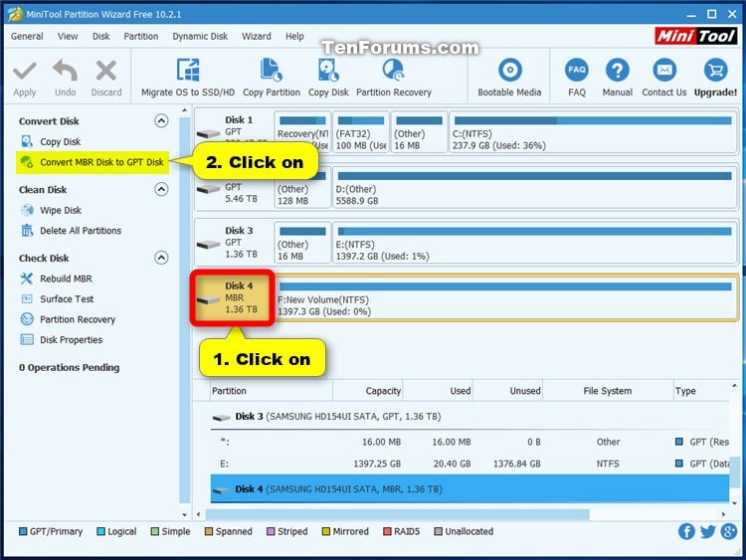Select Delete All Partitions
746x560 pixels.
[81, 231]
